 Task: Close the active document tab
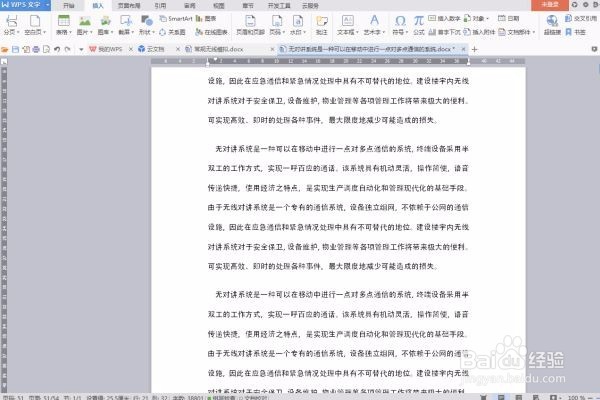463,49
